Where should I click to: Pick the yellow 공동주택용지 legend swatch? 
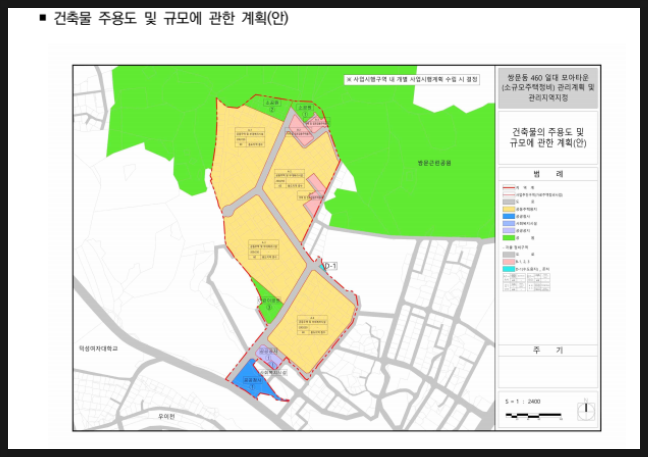point(509,209)
